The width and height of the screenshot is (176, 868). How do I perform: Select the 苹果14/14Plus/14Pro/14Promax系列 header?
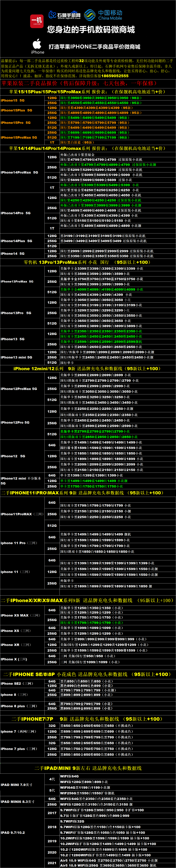[88, 148]
